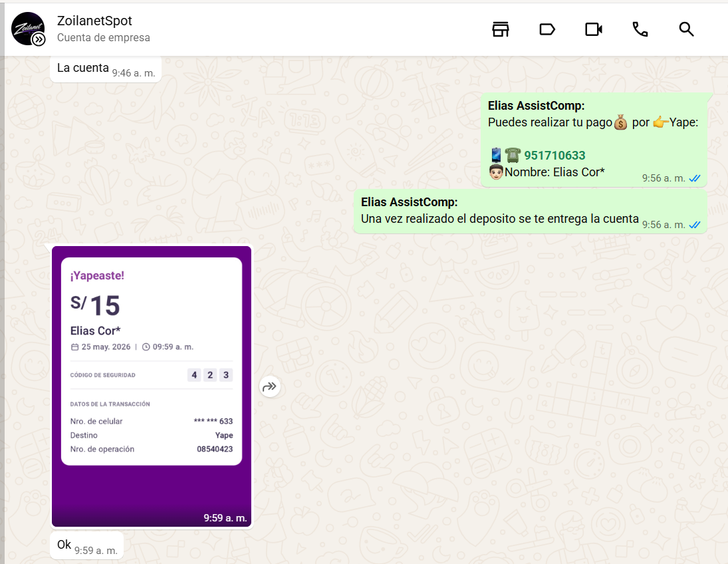Viewport: 728px width, 564px height.
Task: Open the catalog storefront icon
Action: coord(501,29)
